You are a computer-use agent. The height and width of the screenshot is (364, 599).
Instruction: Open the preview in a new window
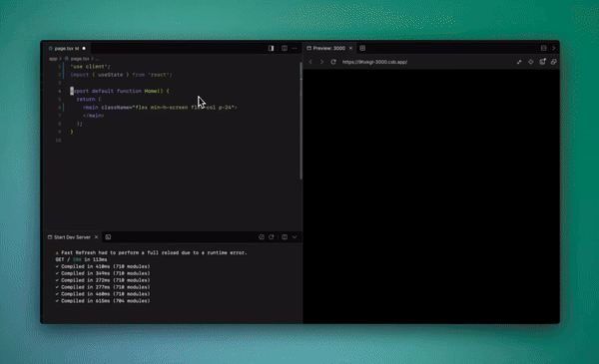553,62
